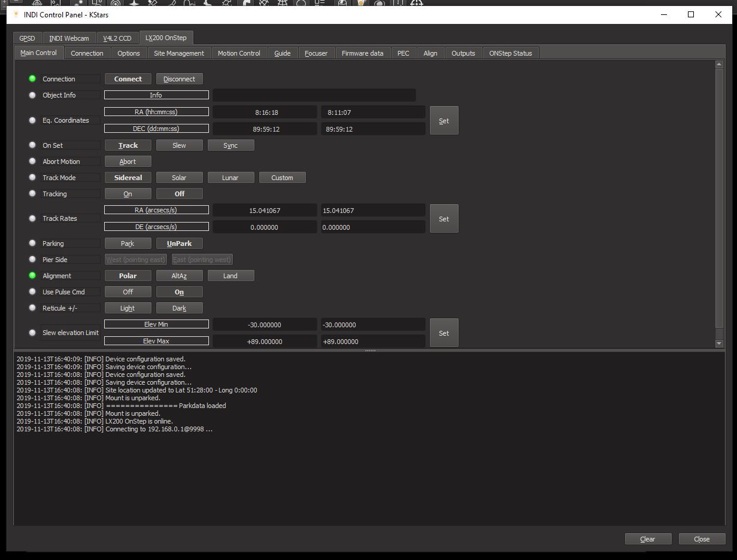737x560 pixels.
Task: Set Alignment to AltAz
Action: pos(179,276)
